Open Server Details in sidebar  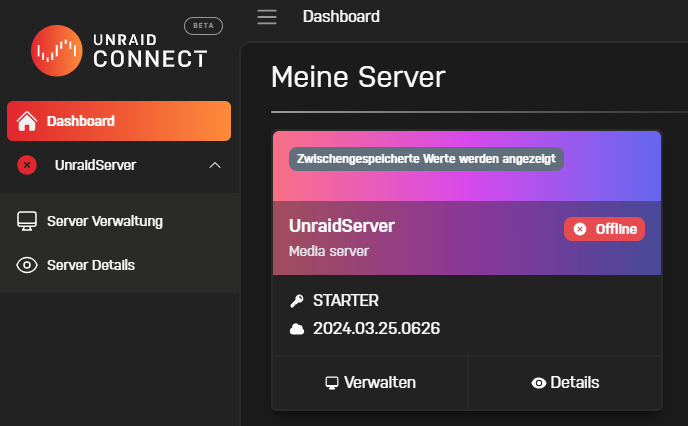tap(119, 265)
